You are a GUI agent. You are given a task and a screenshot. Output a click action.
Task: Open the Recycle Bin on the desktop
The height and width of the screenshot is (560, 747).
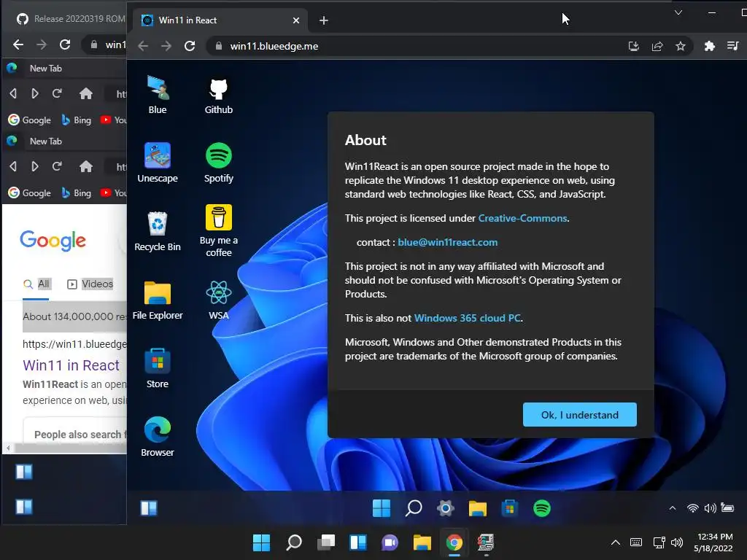coord(158,231)
